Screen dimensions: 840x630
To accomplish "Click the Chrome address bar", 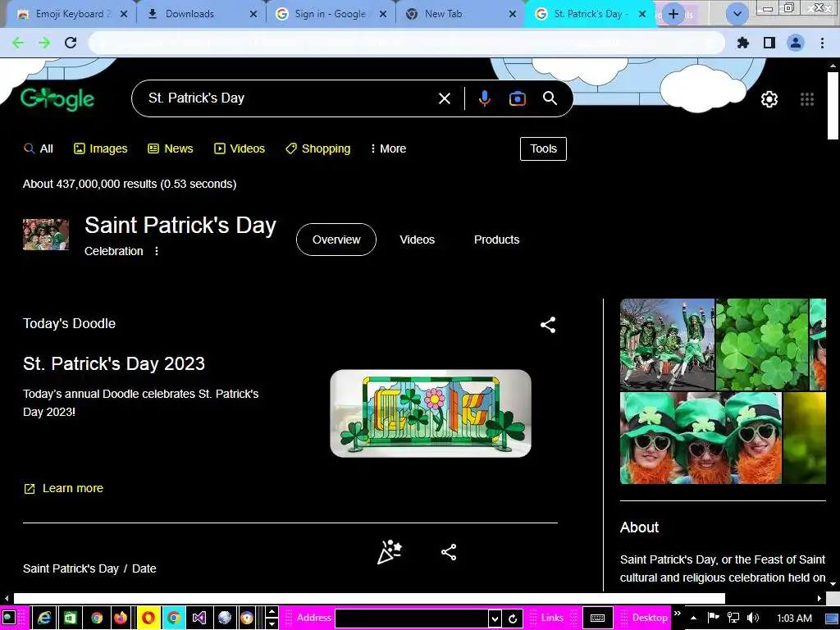I will click(x=406, y=43).
